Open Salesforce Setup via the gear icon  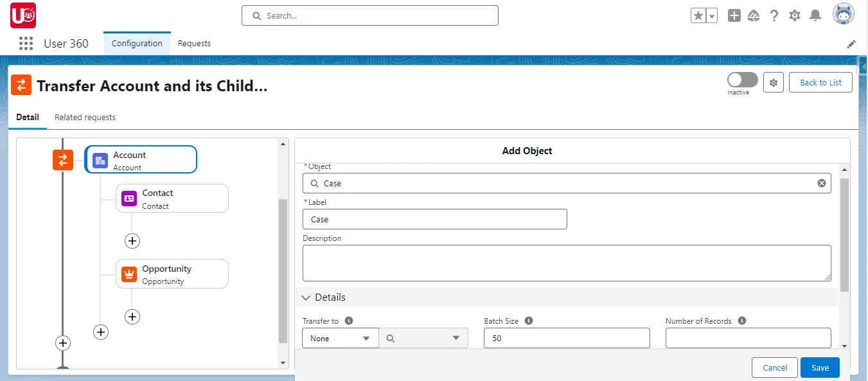795,15
